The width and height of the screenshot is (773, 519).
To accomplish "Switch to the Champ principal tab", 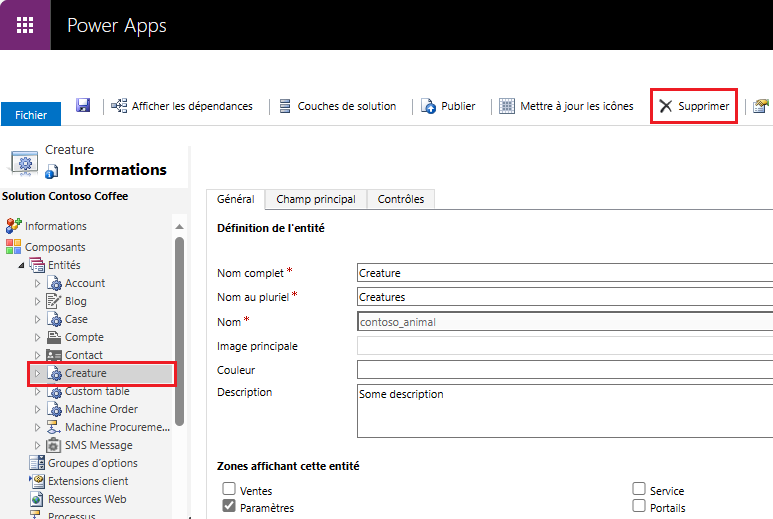I will click(315, 199).
